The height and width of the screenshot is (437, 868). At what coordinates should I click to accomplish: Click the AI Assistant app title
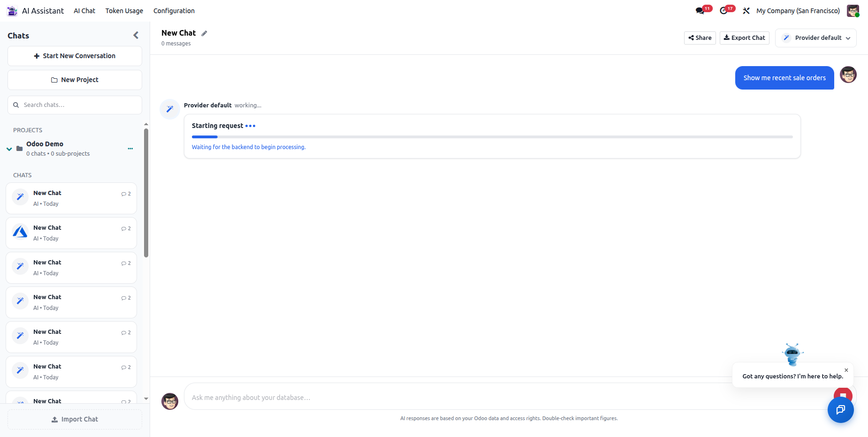[43, 11]
